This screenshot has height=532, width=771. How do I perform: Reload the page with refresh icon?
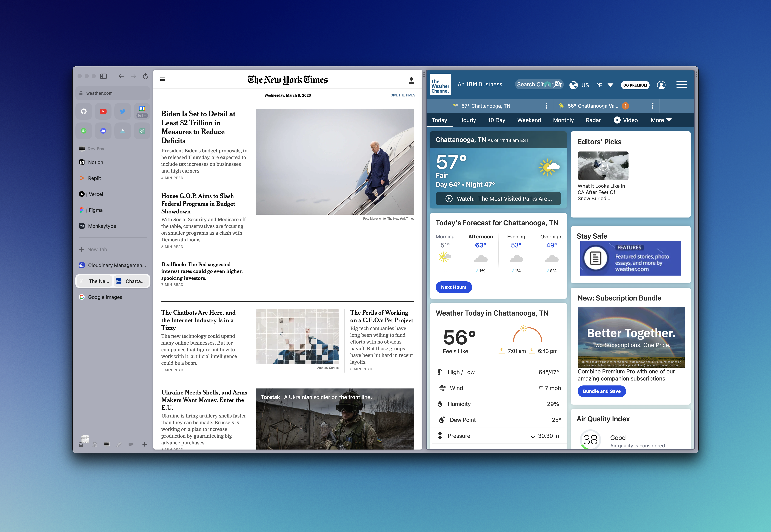point(145,76)
